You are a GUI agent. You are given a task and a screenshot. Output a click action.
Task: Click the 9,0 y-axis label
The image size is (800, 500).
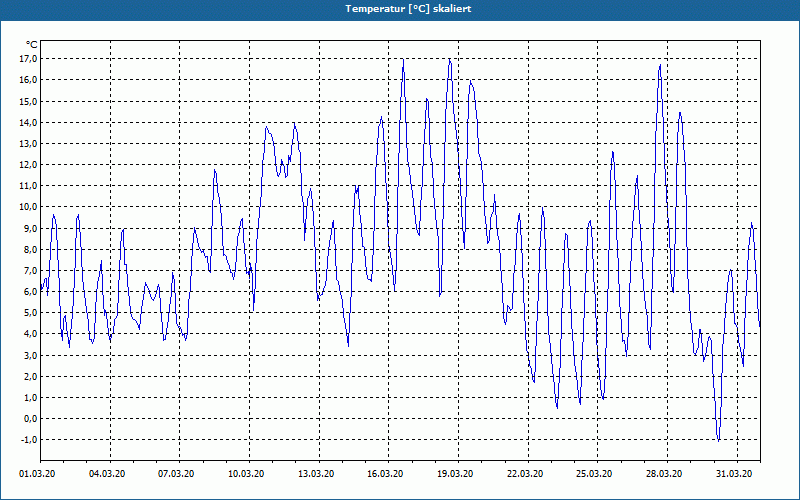[31, 228]
